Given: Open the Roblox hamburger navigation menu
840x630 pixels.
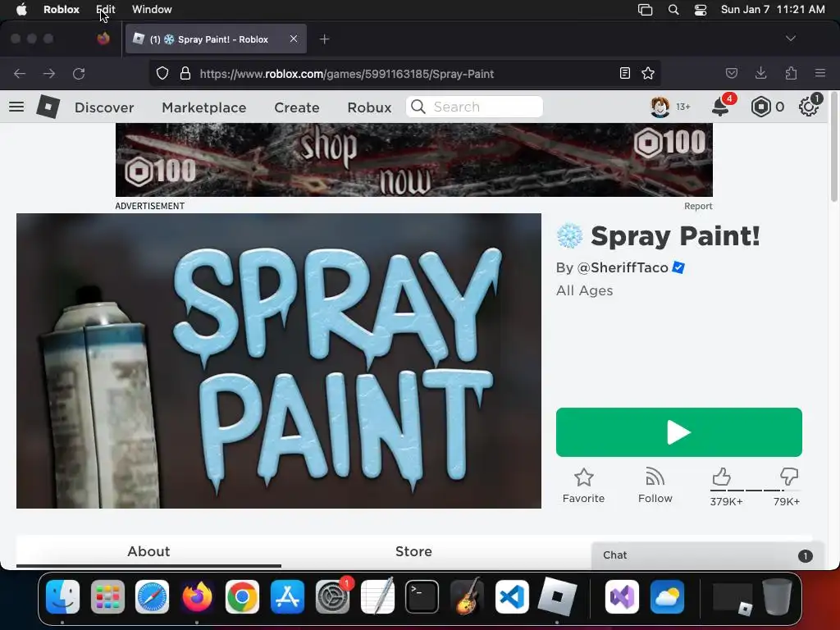Looking at the screenshot, I should tap(16, 107).
